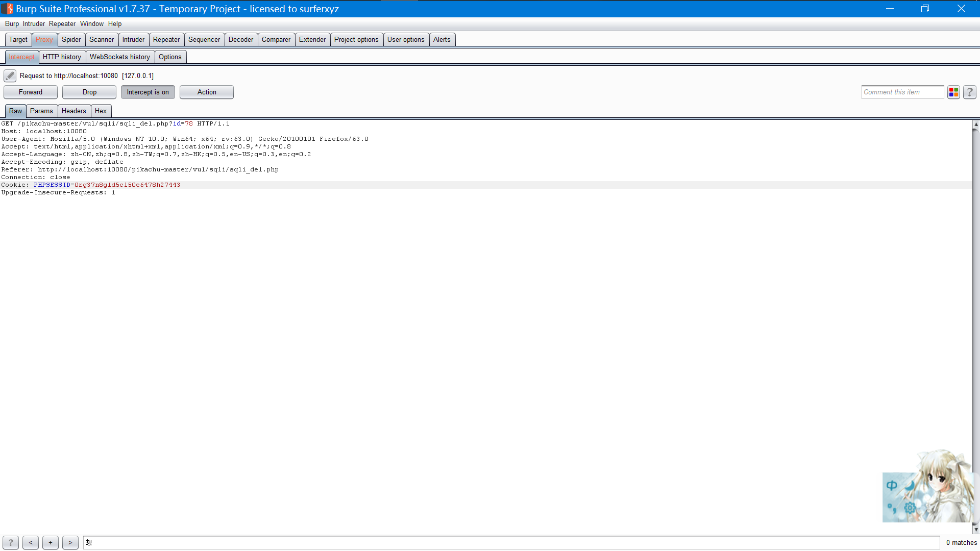Turn off Intercept is on toggle
Image resolution: width=980 pixels, height=551 pixels.
pyautogui.click(x=148, y=92)
